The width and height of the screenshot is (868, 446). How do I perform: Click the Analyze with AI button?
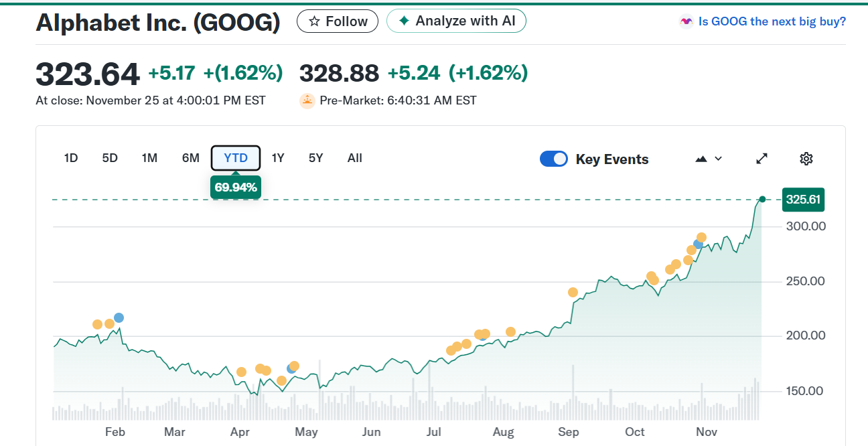(x=456, y=21)
